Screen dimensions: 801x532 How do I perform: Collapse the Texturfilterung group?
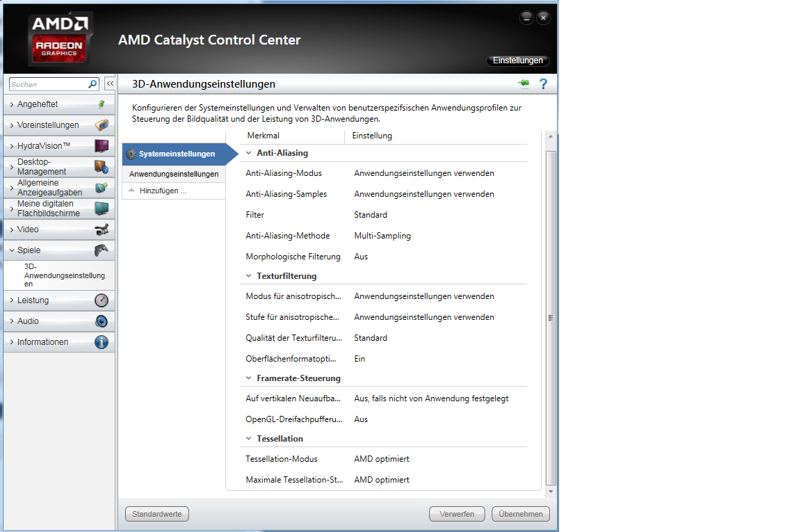[249, 276]
